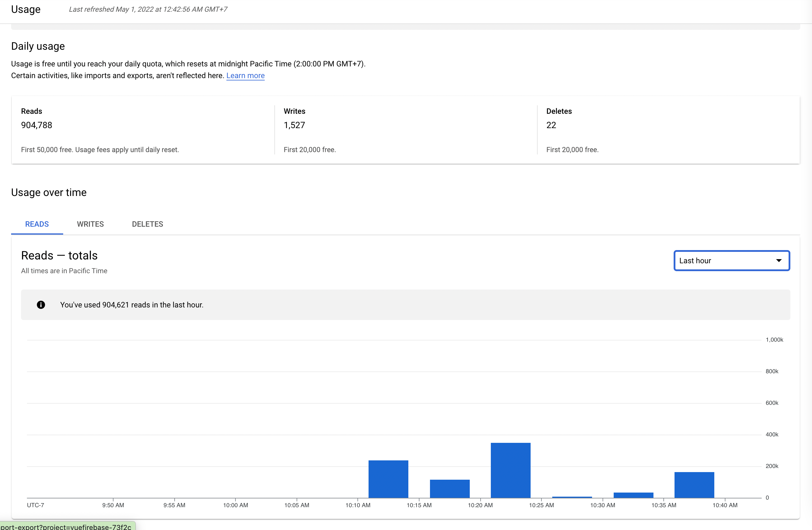812x530 pixels.
Task: Click the Daily usage heading
Action: click(x=38, y=46)
